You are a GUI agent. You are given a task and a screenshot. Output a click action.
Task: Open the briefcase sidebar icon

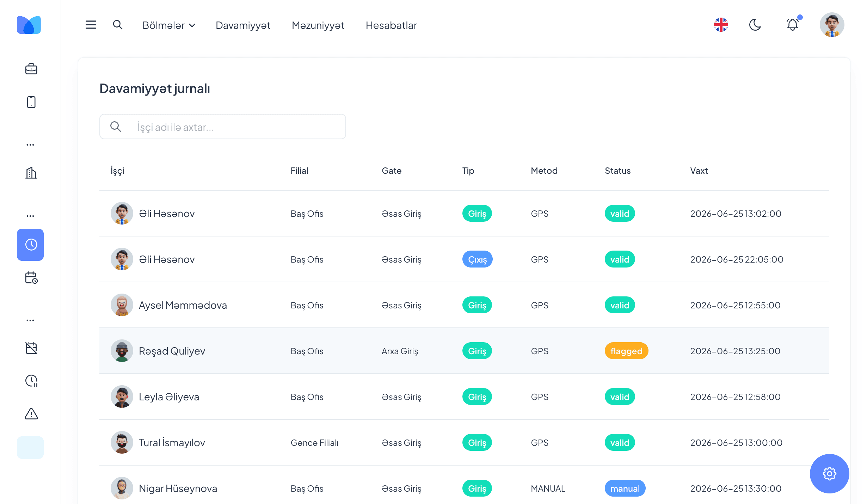(x=31, y=69)
